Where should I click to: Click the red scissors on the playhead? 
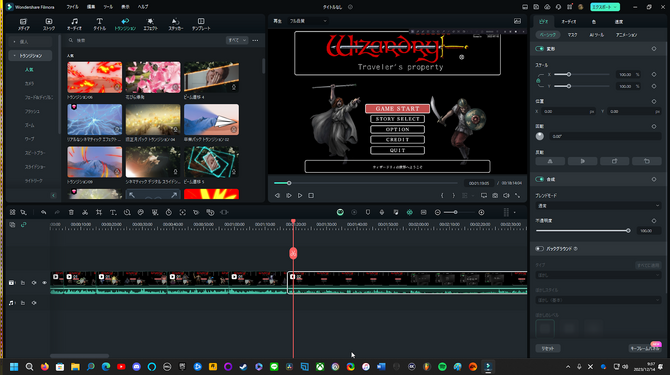293,253
